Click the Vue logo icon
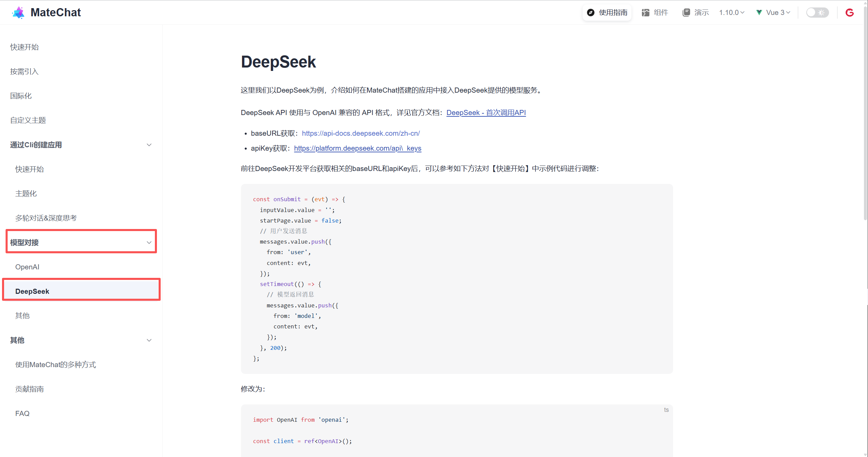Screen dimensions: 868x457 point(759,13)
